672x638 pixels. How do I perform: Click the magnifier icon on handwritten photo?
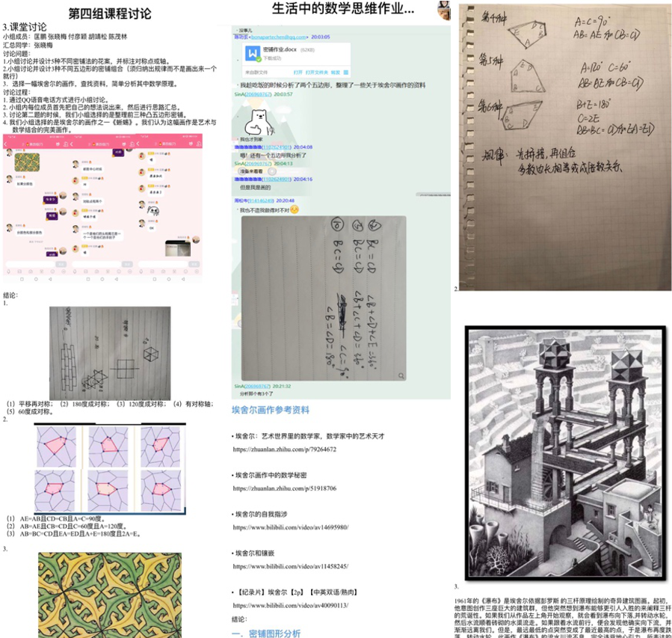[x=401, y=375]
